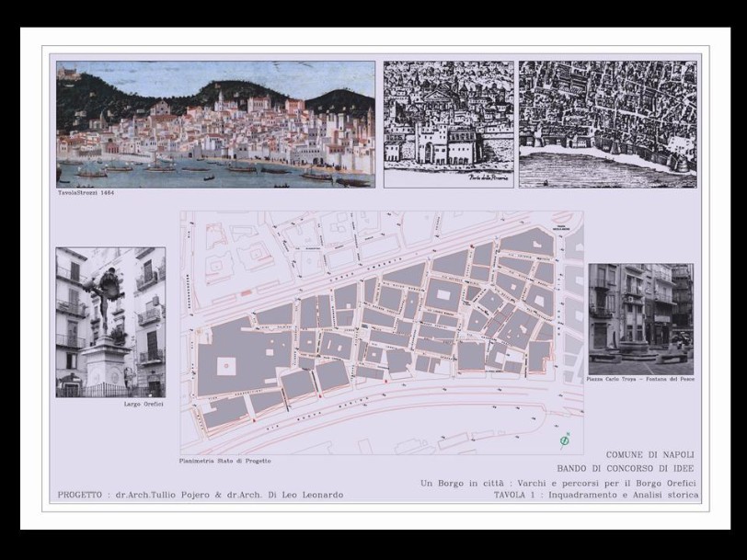Click the green north arrow compass symbol

tap(565, 441)
